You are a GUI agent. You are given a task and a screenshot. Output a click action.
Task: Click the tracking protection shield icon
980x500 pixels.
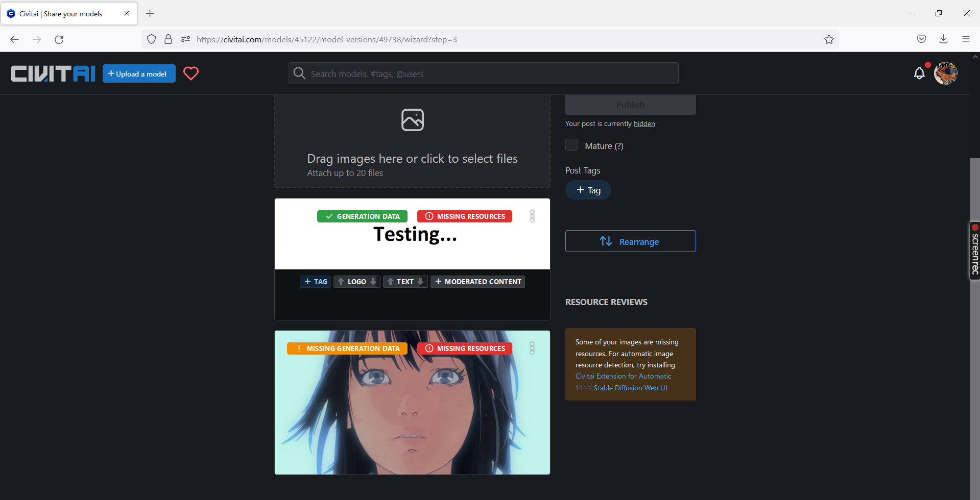click(x=151, y=39)
